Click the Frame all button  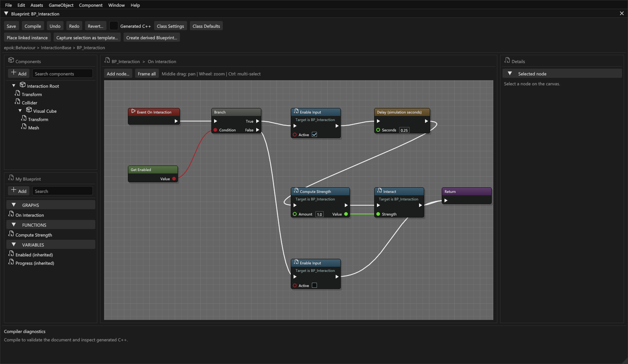[147, 74]
